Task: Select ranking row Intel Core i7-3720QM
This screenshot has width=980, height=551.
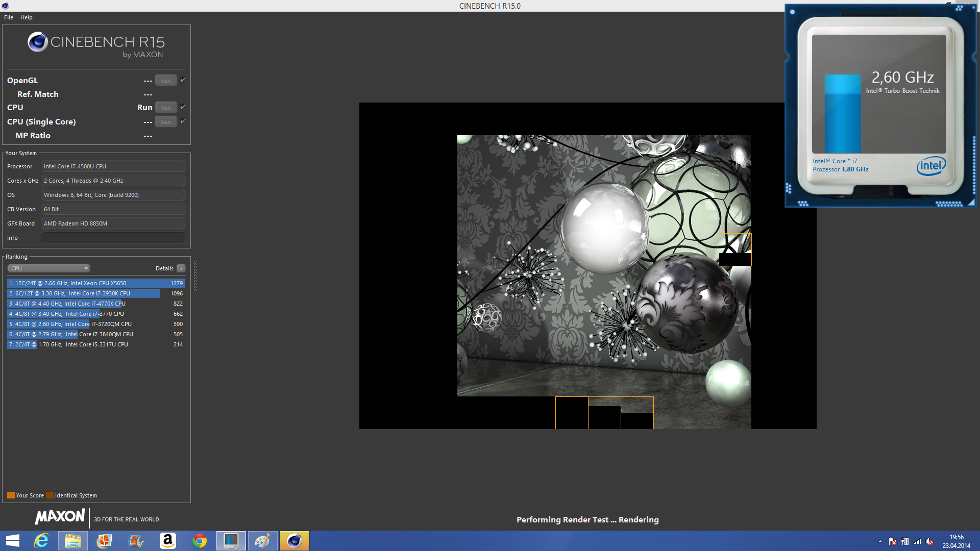Action: pyautogui.click(x=96, y=324)
